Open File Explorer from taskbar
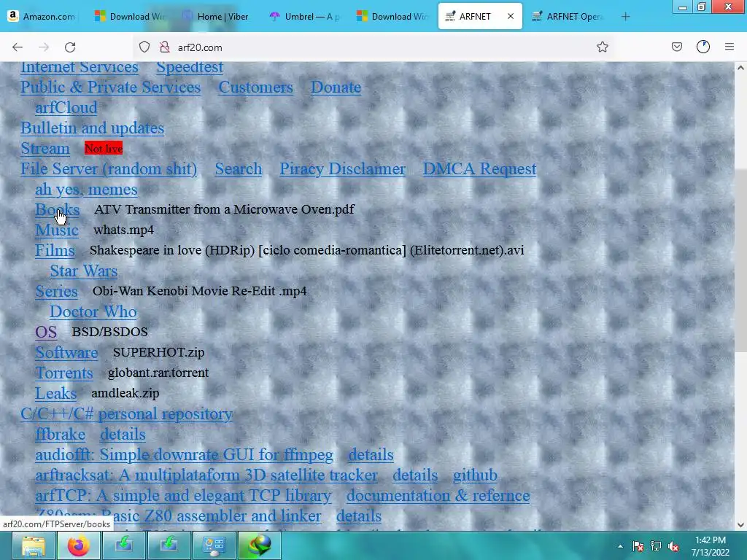 [x=33, y=545]
